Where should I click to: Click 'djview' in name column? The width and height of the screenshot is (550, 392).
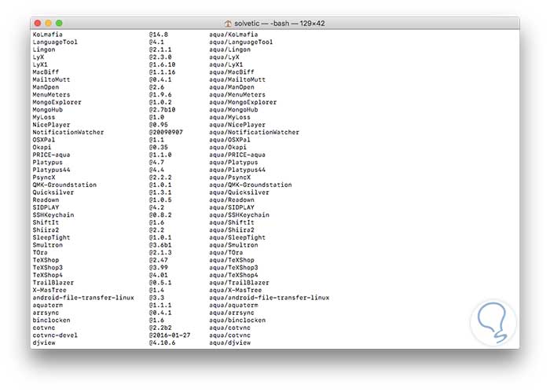[x=44, y=343]
